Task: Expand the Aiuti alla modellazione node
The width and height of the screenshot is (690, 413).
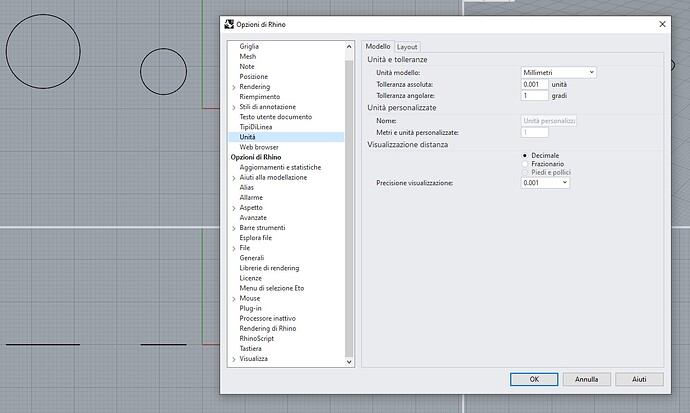Action: click(234, 178)
